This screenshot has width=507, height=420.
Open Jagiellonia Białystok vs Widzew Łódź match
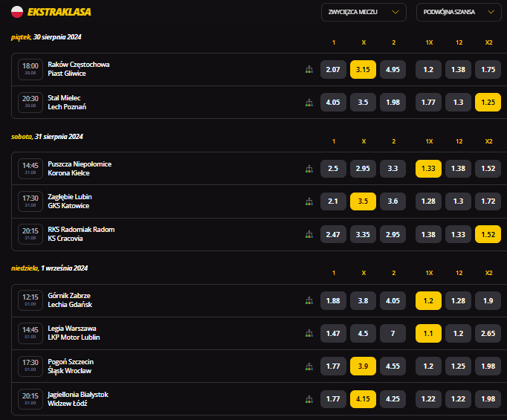(x=78, y=399)
